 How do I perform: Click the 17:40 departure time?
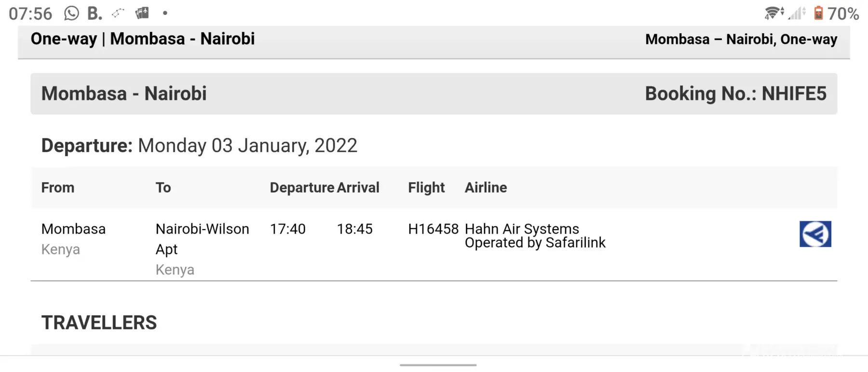tap(288, 229)
